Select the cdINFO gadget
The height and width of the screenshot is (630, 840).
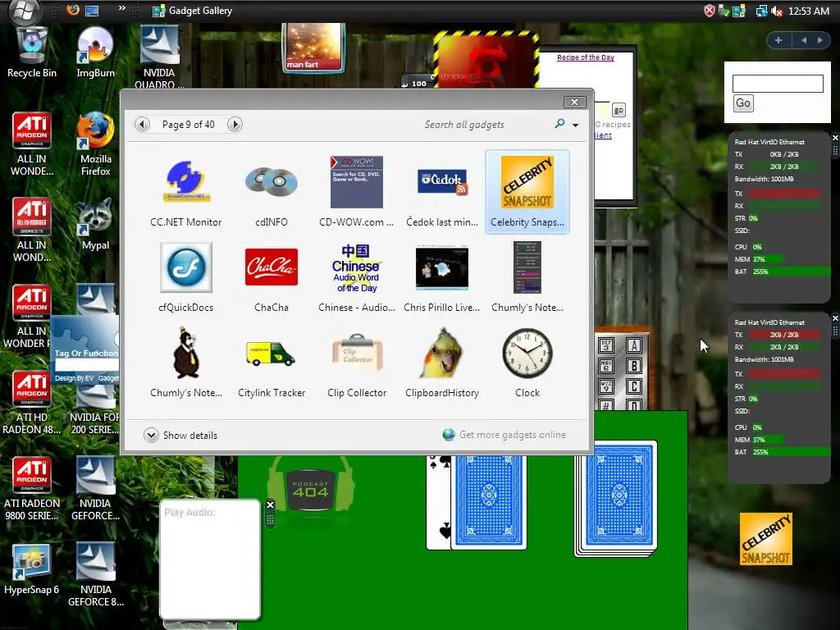click(271, 192)
